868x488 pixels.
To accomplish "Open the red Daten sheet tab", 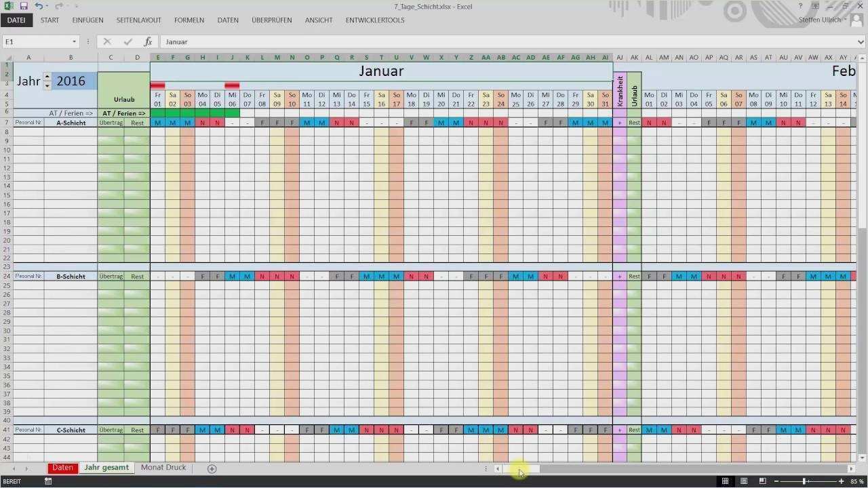I will click(x=62, y=468).
